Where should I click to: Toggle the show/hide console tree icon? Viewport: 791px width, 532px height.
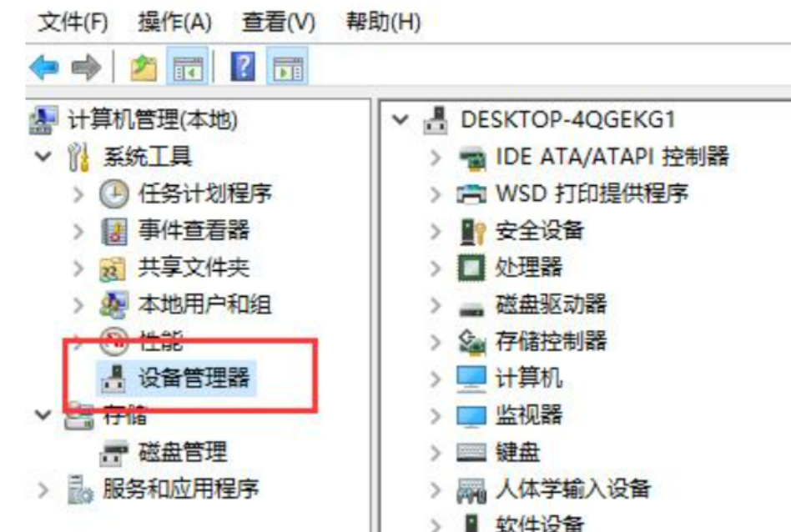(187, 68)
